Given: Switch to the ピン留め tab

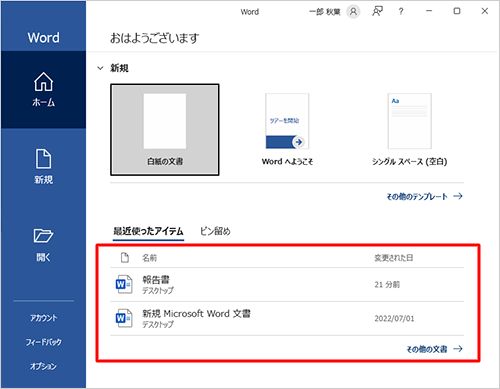Looking at the screenshot, I should (215, 231).
